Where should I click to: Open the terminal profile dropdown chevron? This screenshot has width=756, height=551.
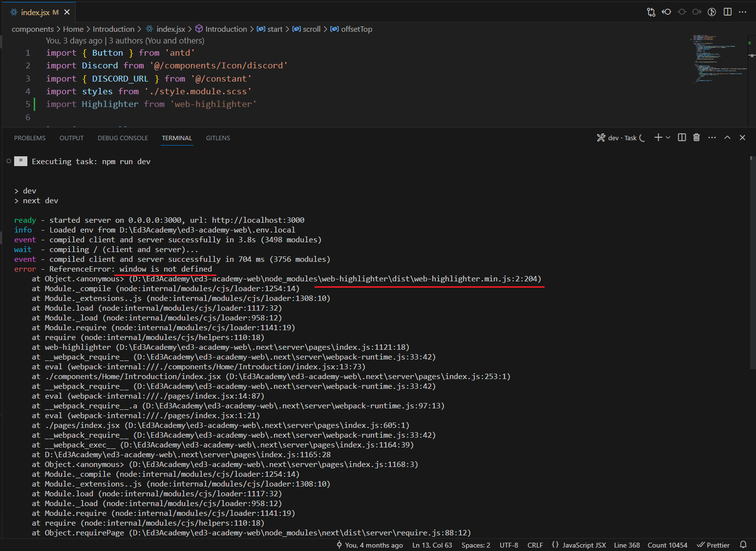(668, 137)
